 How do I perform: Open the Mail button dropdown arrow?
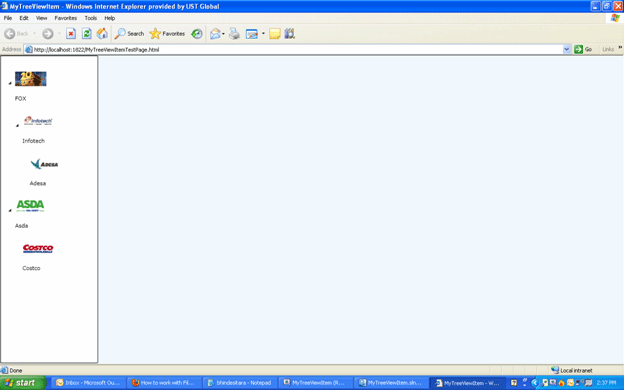tap(223, 34)
